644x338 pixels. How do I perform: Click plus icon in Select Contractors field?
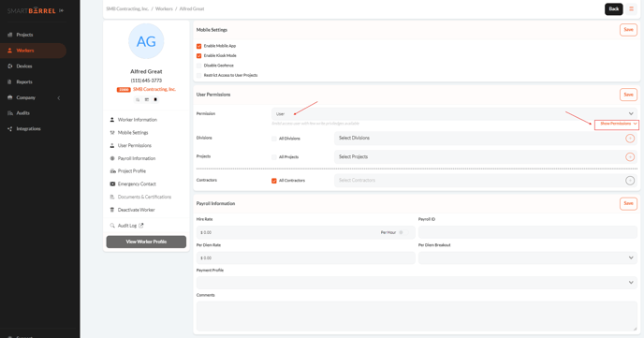pos(630,181)
